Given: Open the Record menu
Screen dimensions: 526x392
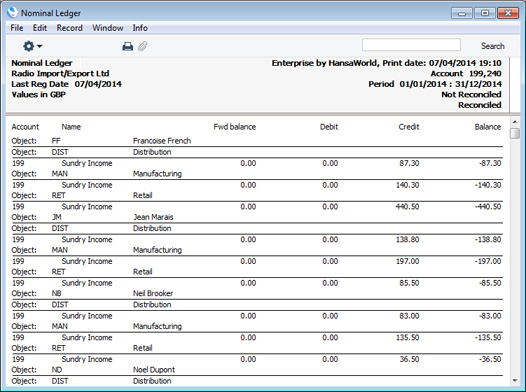Looking at the screenshot, I should pos(69,28).
